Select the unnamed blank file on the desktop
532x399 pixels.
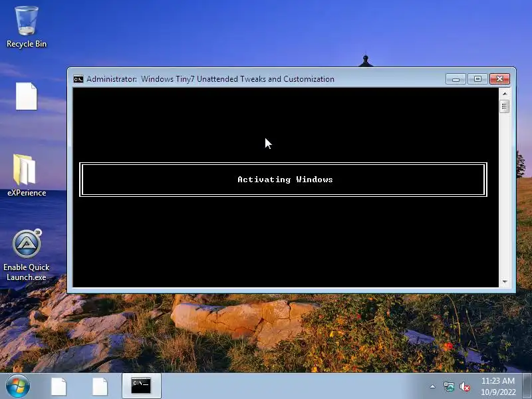26,96
